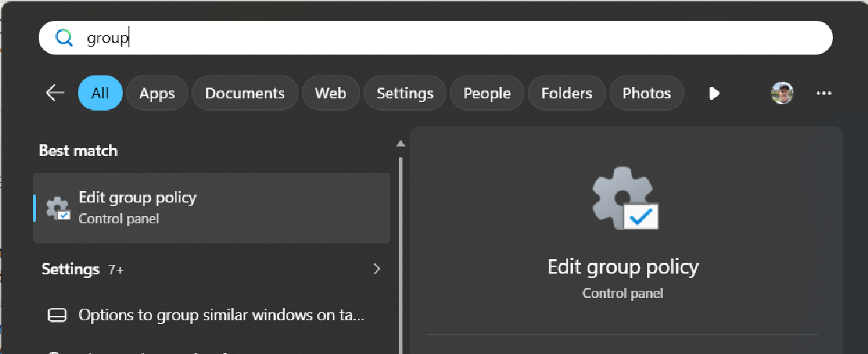This screenshot has height=354, width=868.
Task: Click the results list scroll up arrow
Action: (x=400, y=144)
